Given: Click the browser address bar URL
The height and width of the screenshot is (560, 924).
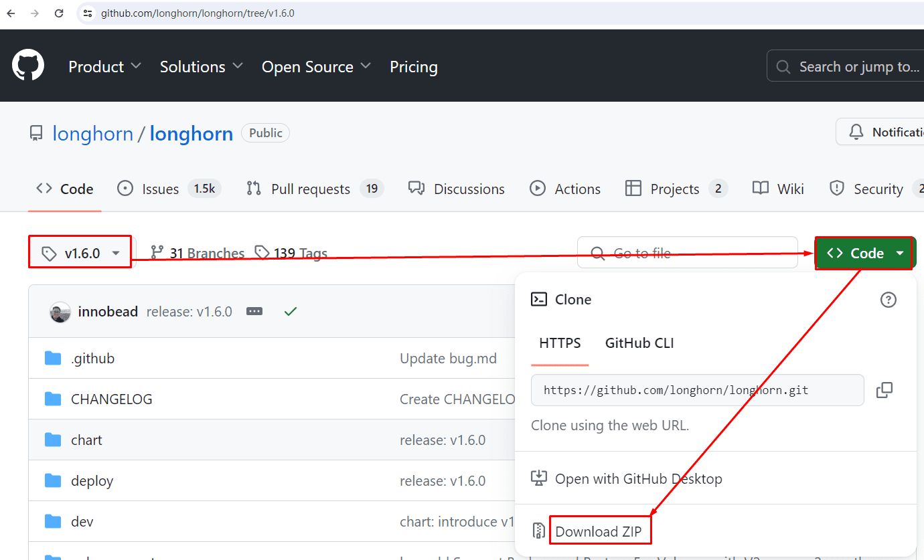Looking at the screenshot, I should [x=198, y=13].
